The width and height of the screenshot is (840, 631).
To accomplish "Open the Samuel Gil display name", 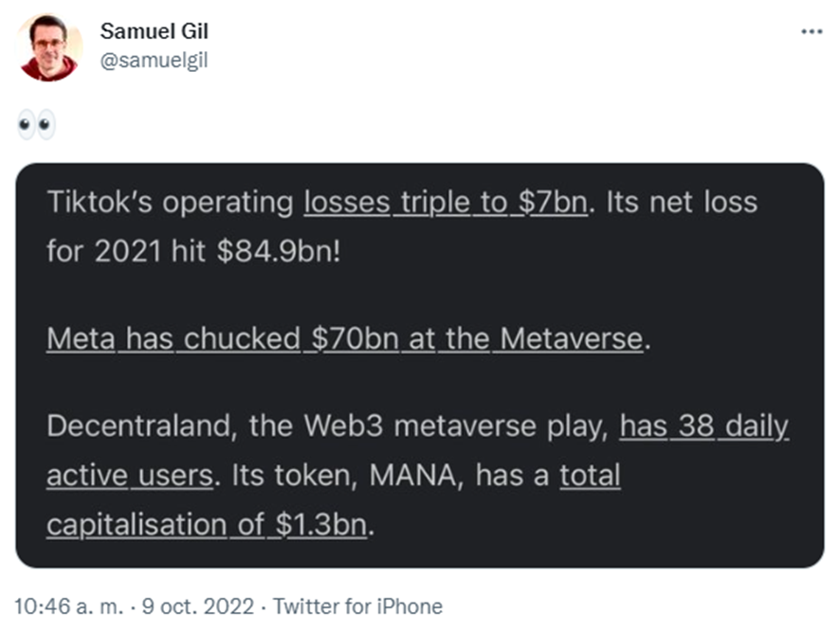I will (154, 31).
